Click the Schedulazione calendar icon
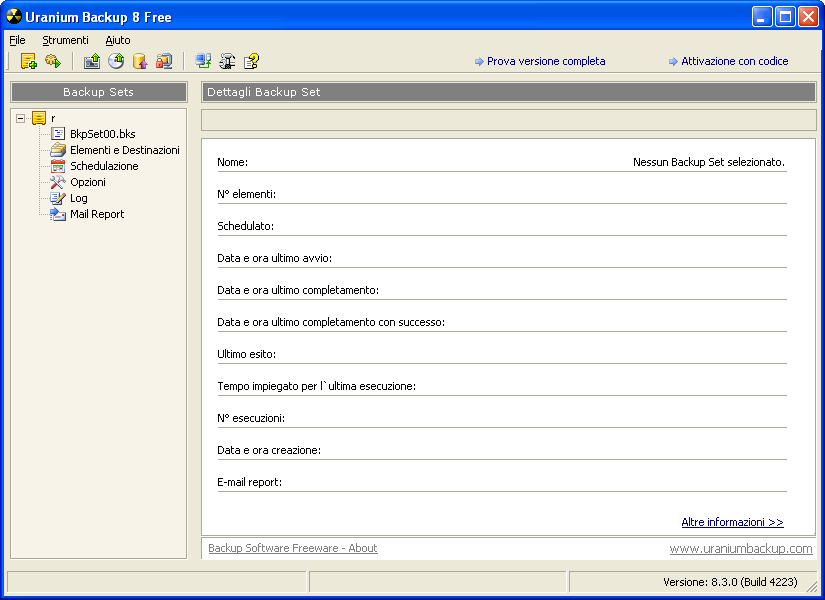Screen dimensions: 825x600 coord(58,166)
